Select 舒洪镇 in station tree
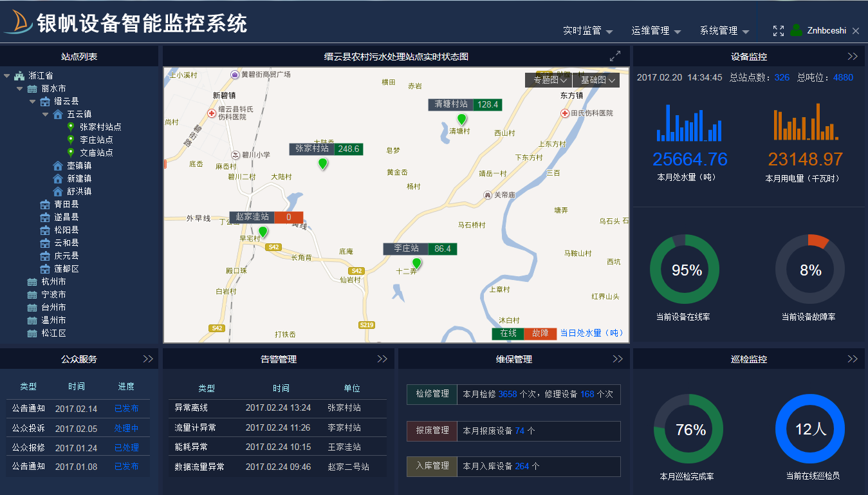 click(x=79, y=191)
